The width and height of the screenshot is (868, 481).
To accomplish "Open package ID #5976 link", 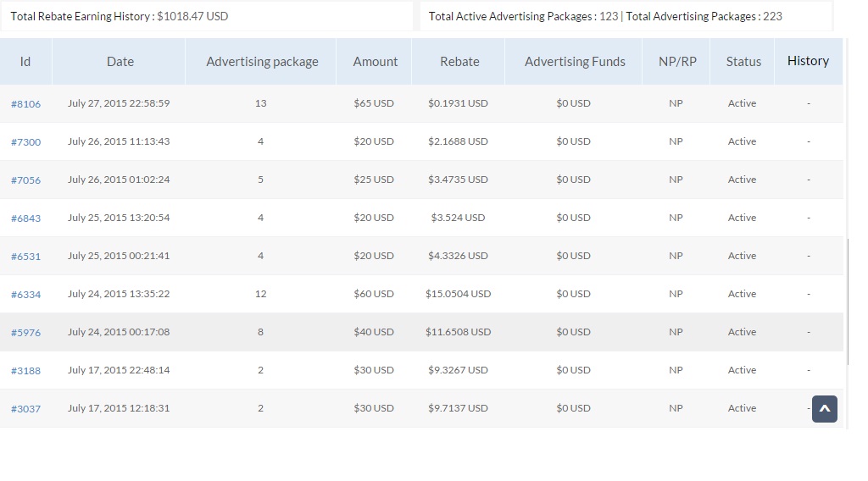I will click(x=25, y=333).
